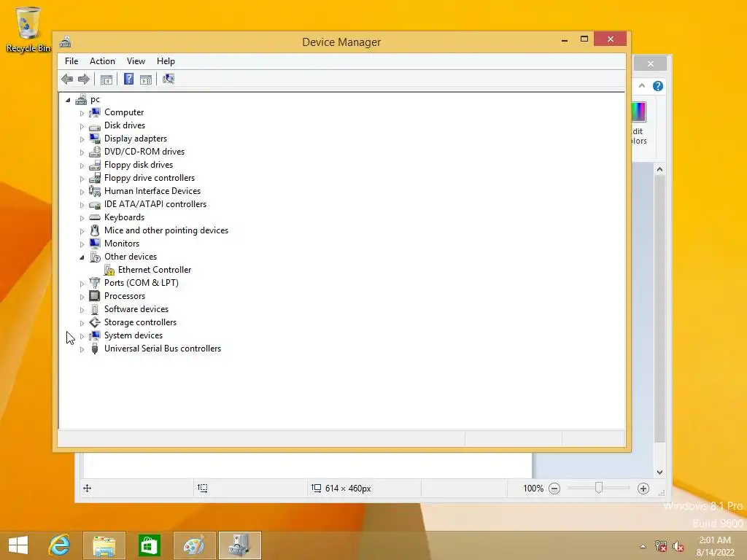Open the Action menu
747x560 pixels.
[x=102, y=61]
